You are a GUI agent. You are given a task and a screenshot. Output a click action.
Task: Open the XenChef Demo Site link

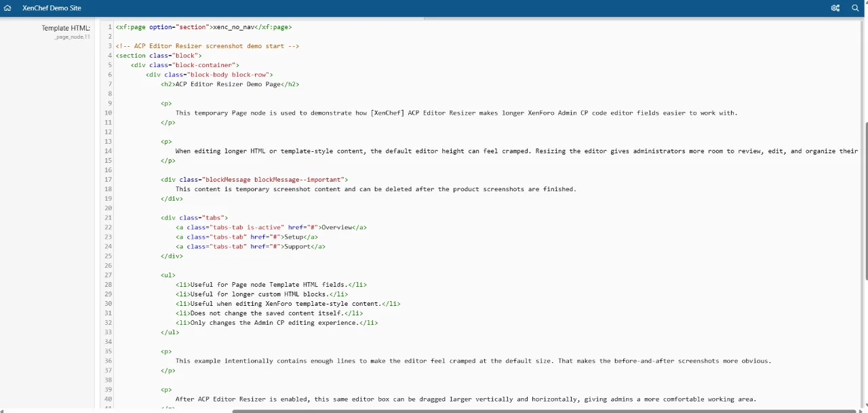point(52,8)
